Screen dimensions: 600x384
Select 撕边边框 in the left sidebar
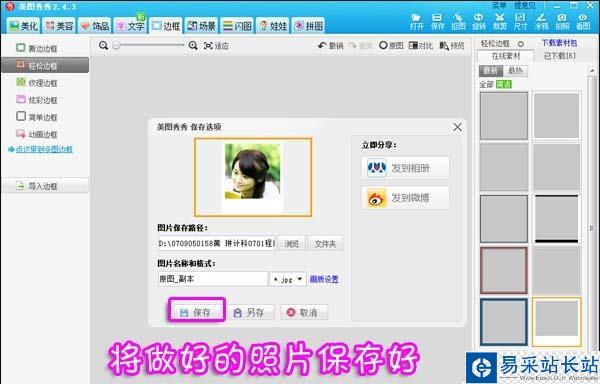pyautogui.click(x=37, y=48)
